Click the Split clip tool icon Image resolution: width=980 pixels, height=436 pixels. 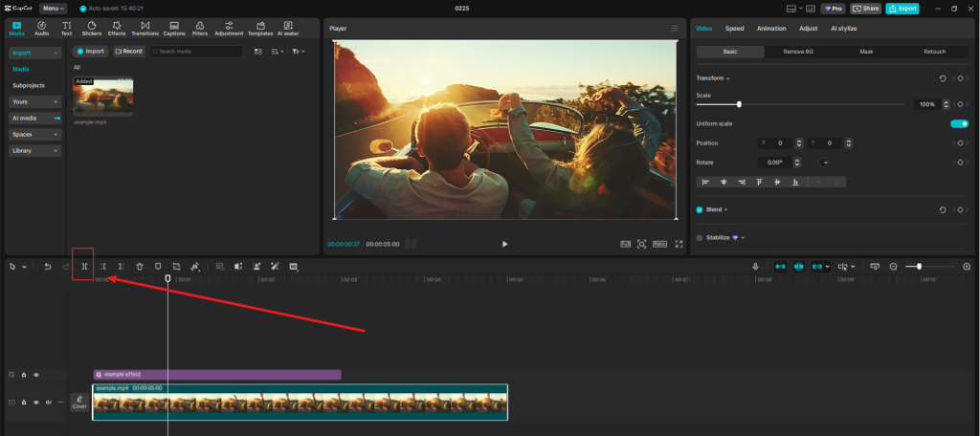pyautogui.click(x=84, y=266)
